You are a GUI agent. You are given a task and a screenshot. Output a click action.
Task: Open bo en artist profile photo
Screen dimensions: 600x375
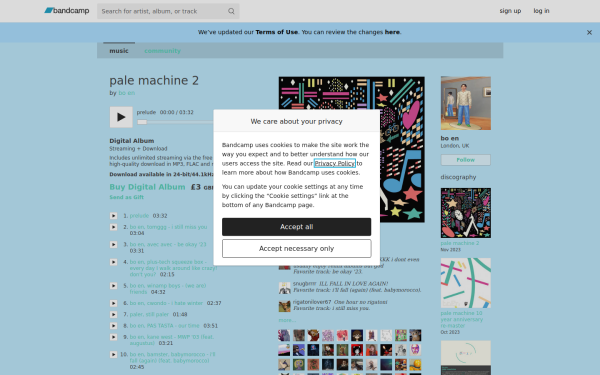pos(466,103)
